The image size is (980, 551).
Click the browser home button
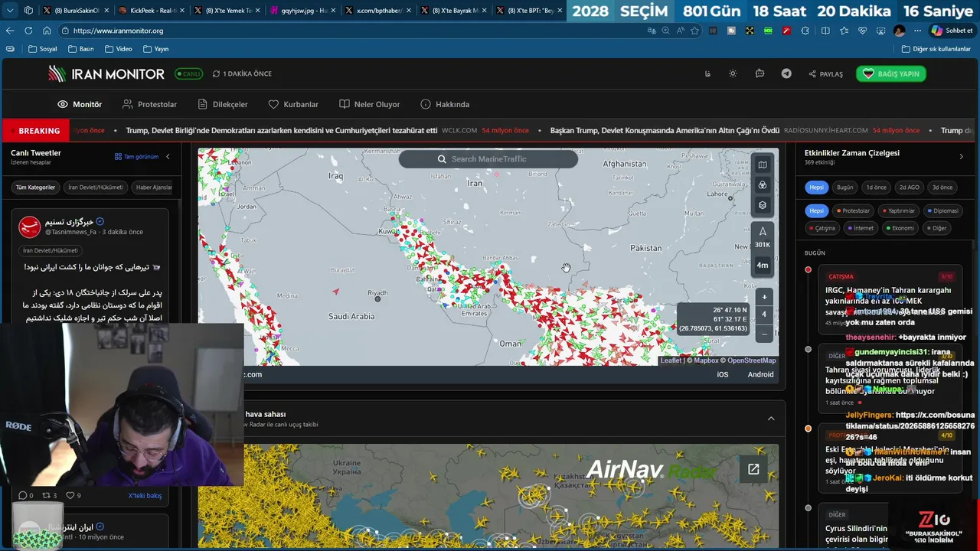click(47, 31)
